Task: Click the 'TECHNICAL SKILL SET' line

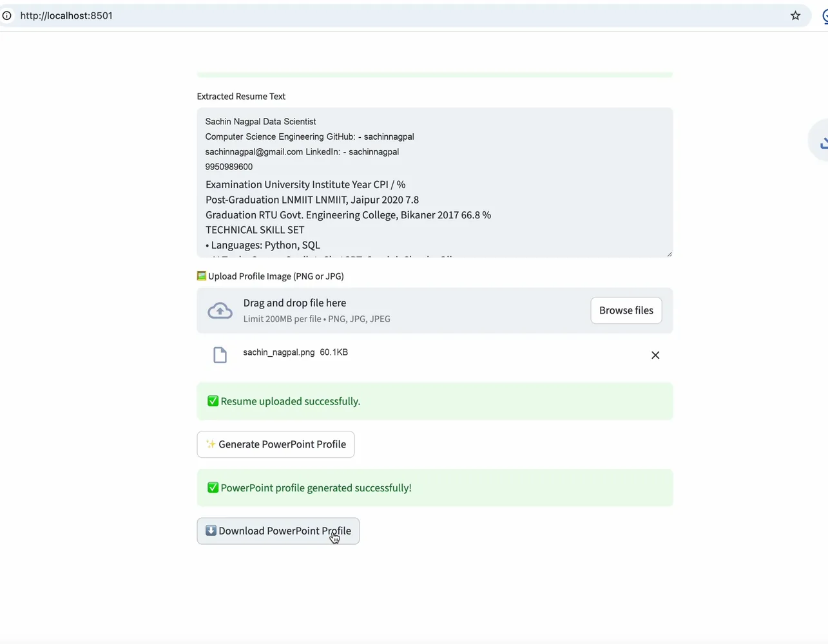Action: [x=255, y=230]
